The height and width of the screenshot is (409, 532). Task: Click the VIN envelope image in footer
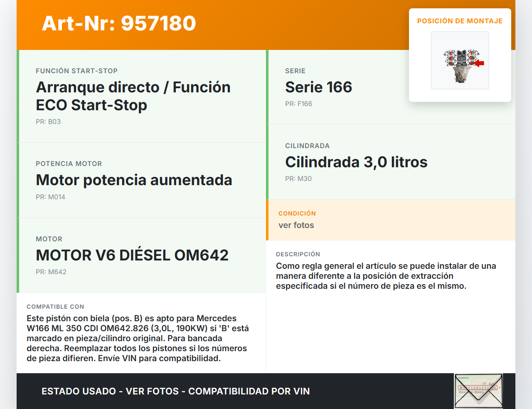(478, 391)
